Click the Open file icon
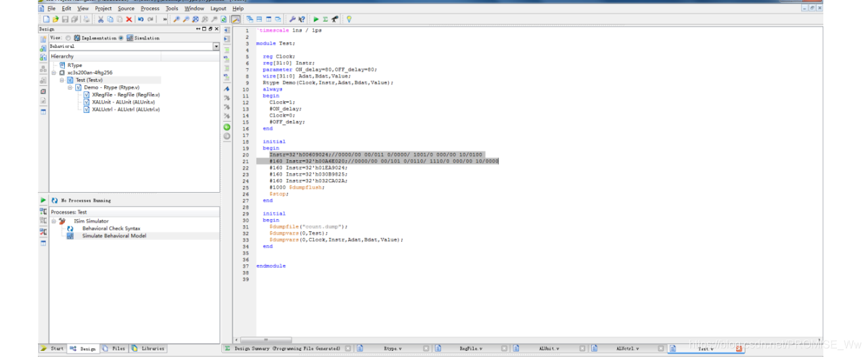Screen dimensions: 868x357 pyautogui.click(x=55, y=19)
